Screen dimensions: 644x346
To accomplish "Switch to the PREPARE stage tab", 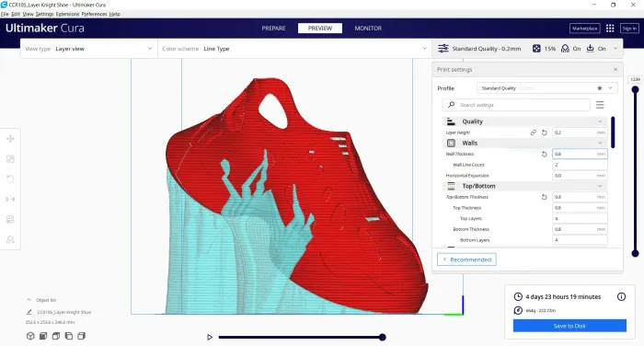I will 273,28.
